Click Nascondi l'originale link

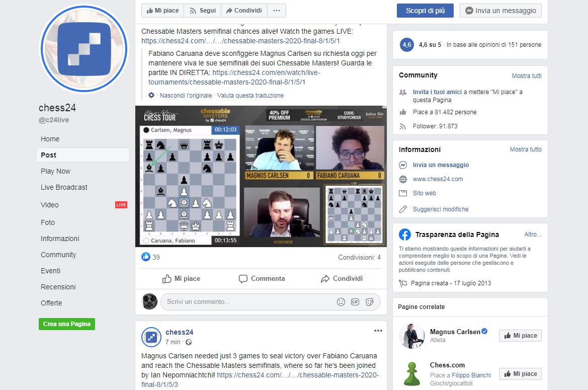click(186, 96)
